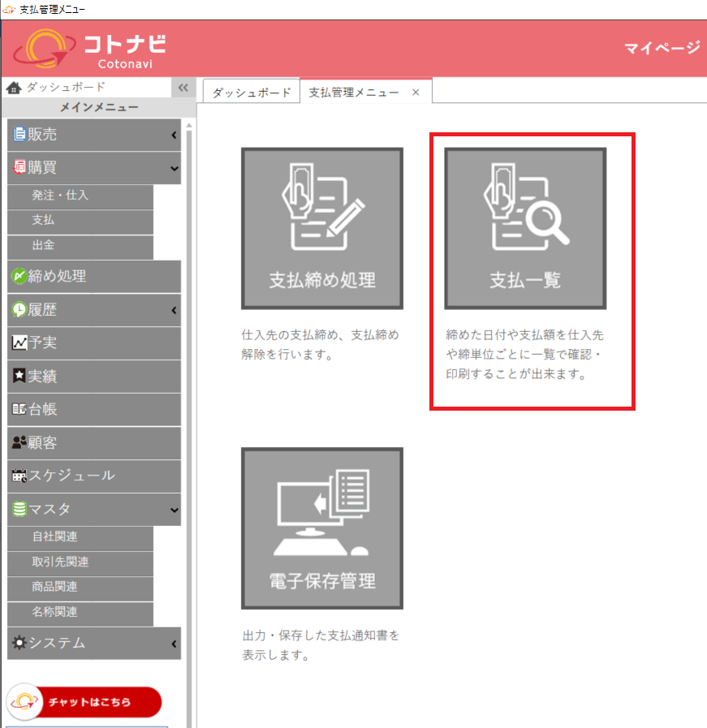Switch to the ダッシュボード tab
The height and width of the screenshot is (728, 707).
[x=251, y=93]
